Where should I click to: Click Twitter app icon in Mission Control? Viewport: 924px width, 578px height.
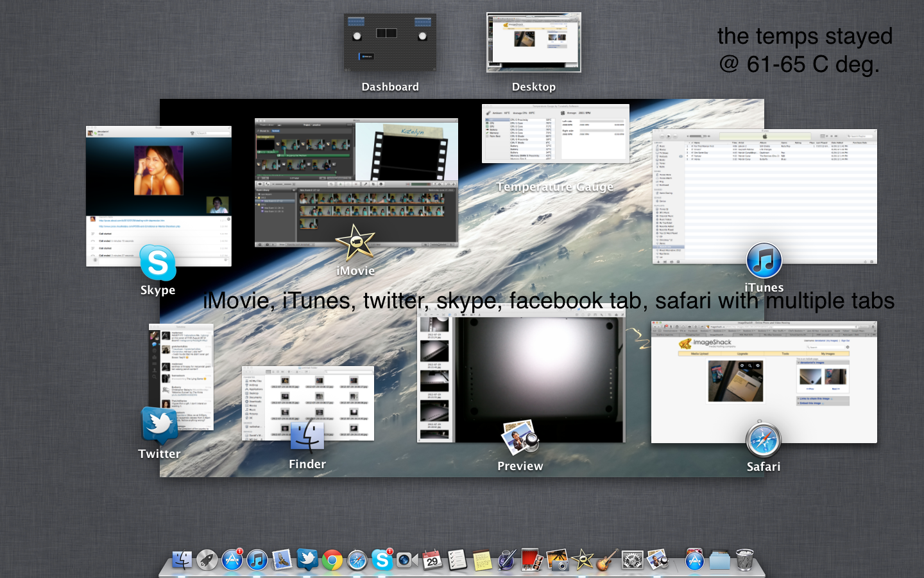[x=159, y=426]
